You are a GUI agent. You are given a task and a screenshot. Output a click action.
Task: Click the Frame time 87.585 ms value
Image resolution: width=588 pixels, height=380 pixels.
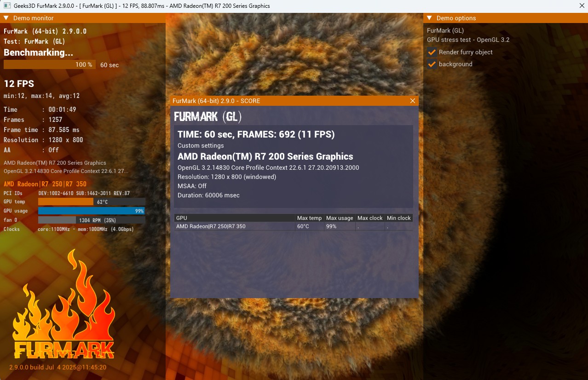pos(64,130)
